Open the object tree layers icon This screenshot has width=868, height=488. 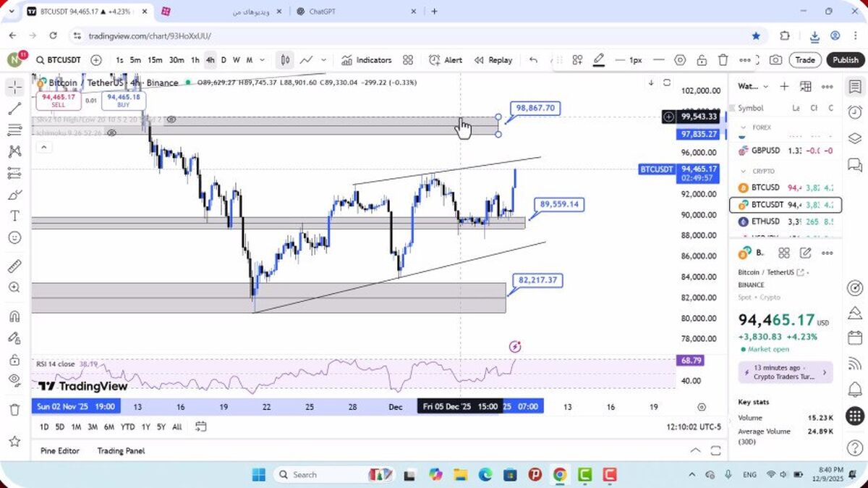pyautogui.click(x=854, y=138)
